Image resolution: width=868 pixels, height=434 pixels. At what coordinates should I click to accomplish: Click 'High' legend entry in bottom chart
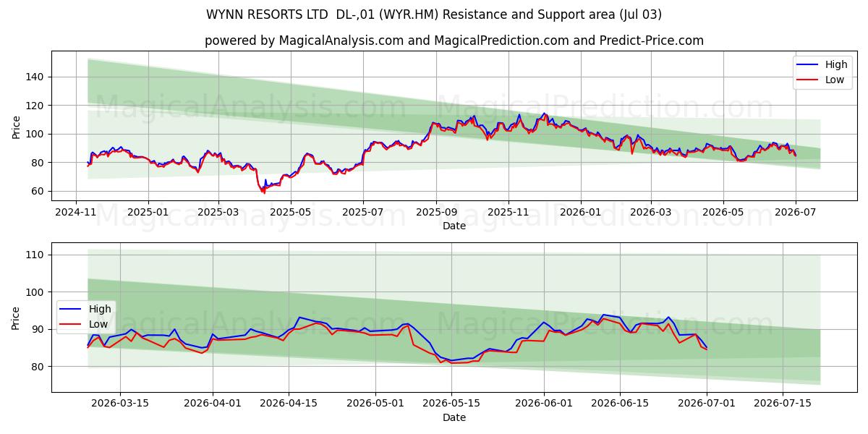(x=100, y=309)
